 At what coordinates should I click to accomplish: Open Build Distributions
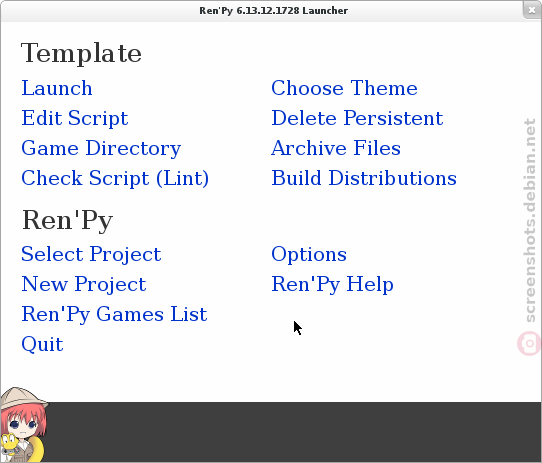tap(364, 178)
